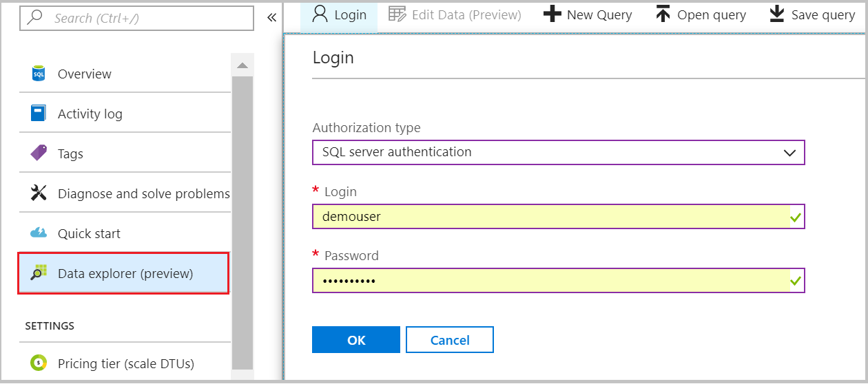Click the Diagnose wrench icon

[39, 193]
